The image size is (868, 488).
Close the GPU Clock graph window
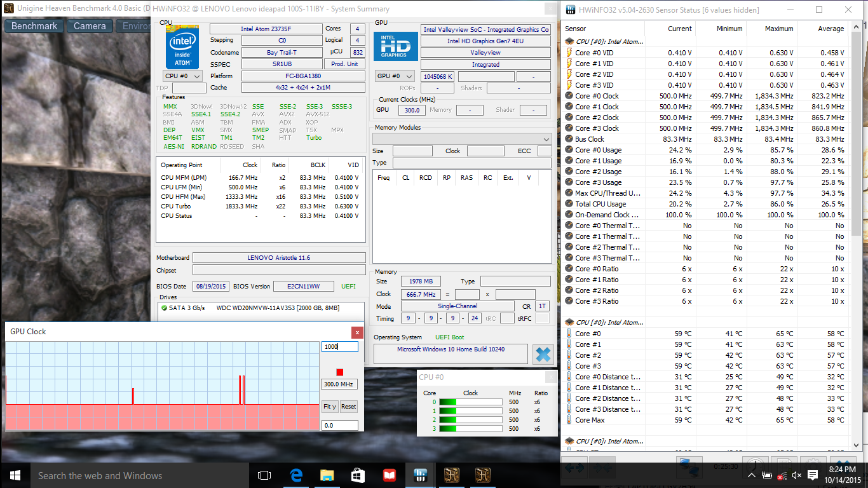(x=357, y=332)
